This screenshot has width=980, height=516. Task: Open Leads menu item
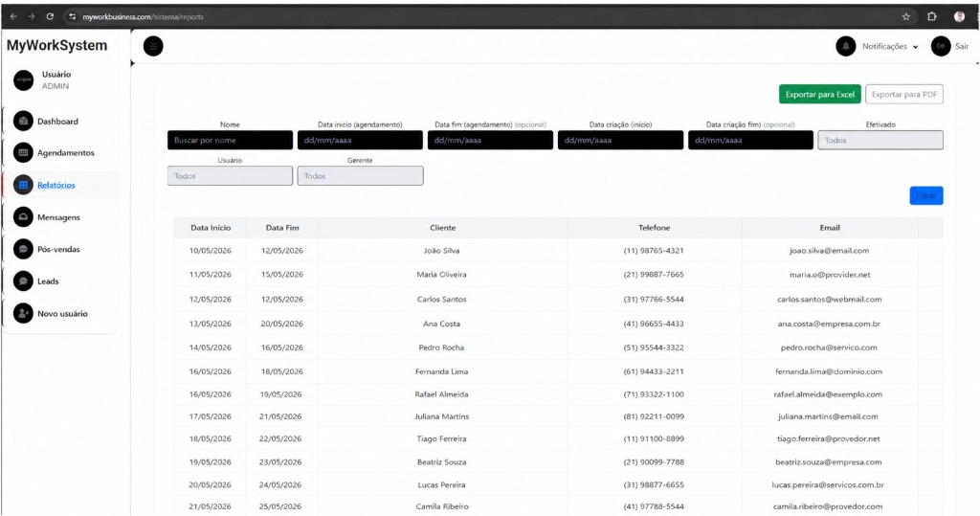click(x=48, y=281)
